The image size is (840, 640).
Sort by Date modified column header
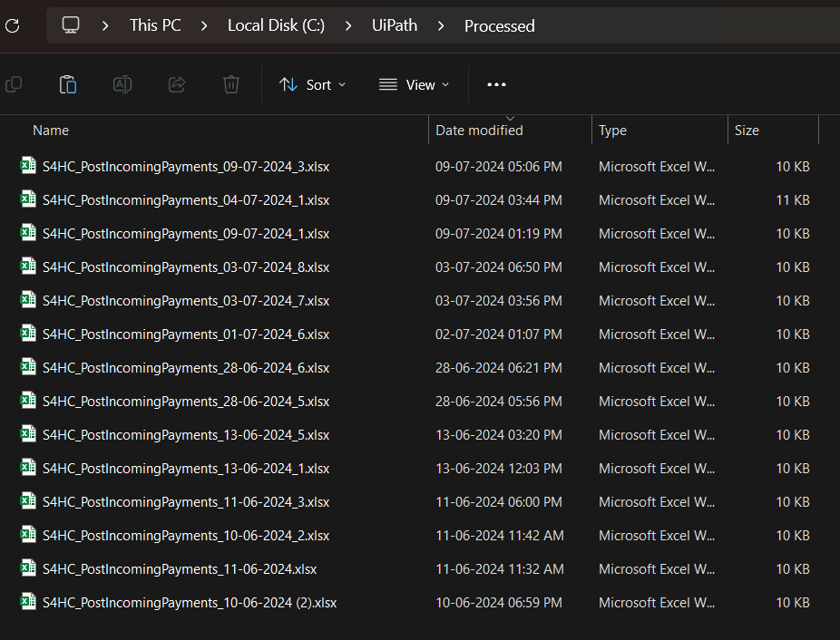pyautogui.click(x=479, y=131)
